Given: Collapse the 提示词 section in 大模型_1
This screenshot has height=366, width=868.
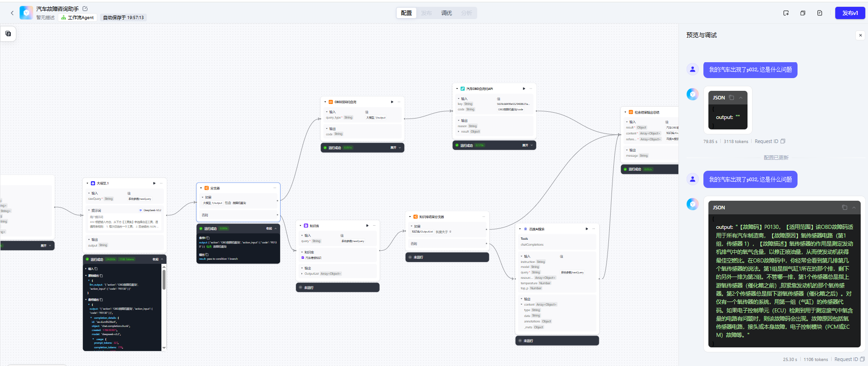Looking at the screenshot, I should pos(88,210).
